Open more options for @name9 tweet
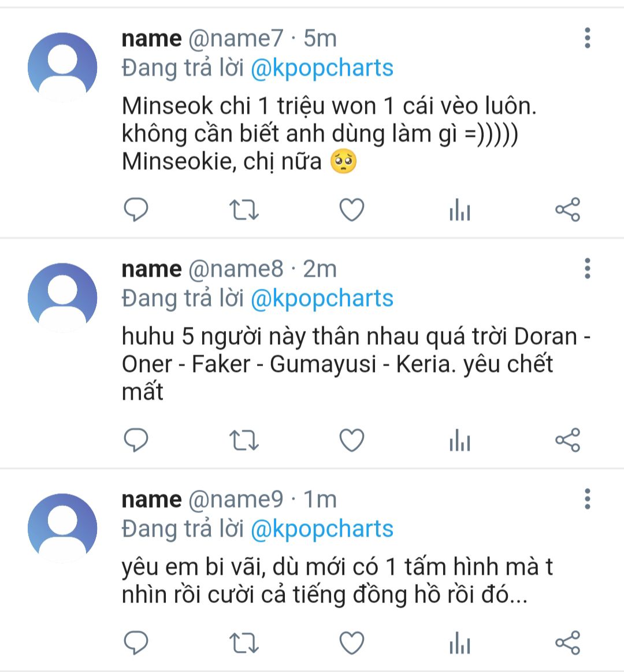The width and height of the screenshot is (624, 672). coord(588,499)
